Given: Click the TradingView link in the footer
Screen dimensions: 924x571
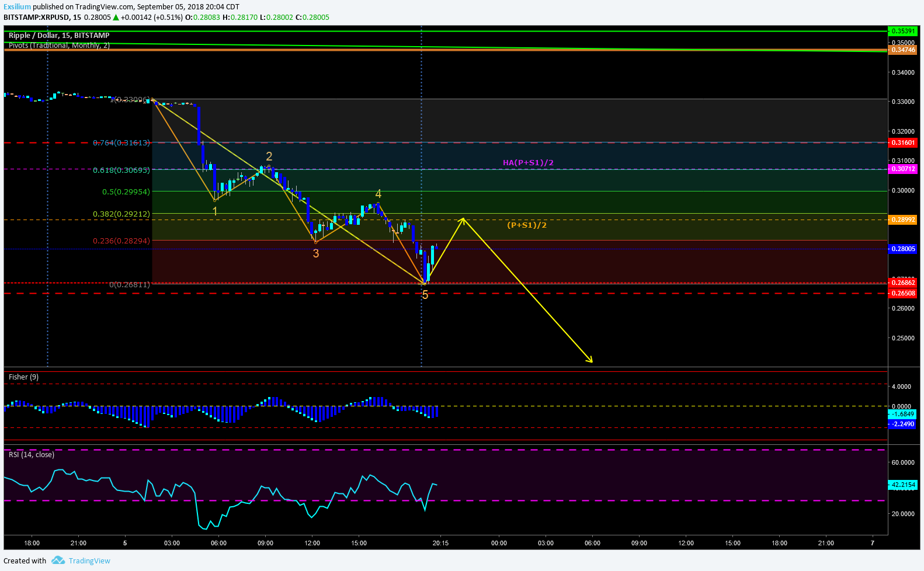Looking at the screenshot, I should pos(89,560).
